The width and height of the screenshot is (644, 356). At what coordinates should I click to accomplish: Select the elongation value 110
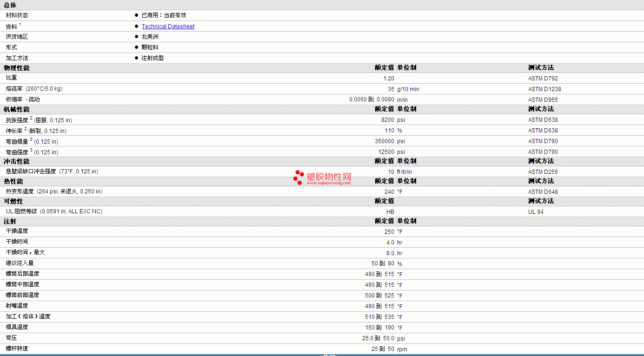coord(389,131)
